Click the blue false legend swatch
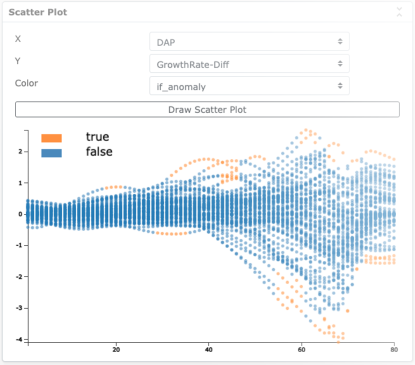Image resolution: width=415 pixels, height=365 pixels. point(51,153)
